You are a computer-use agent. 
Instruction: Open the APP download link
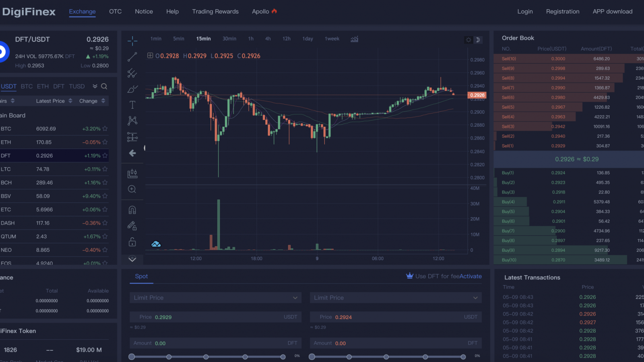[613, 11]
